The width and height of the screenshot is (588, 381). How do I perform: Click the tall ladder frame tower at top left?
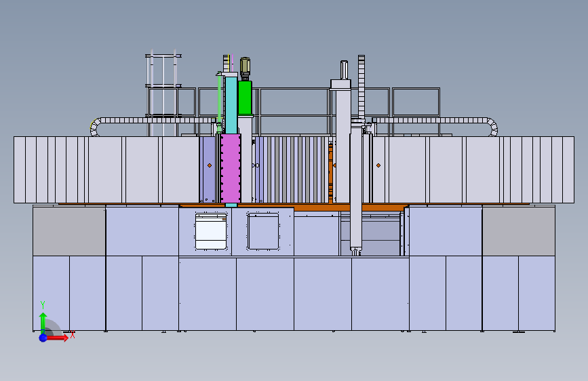point(163,94)
